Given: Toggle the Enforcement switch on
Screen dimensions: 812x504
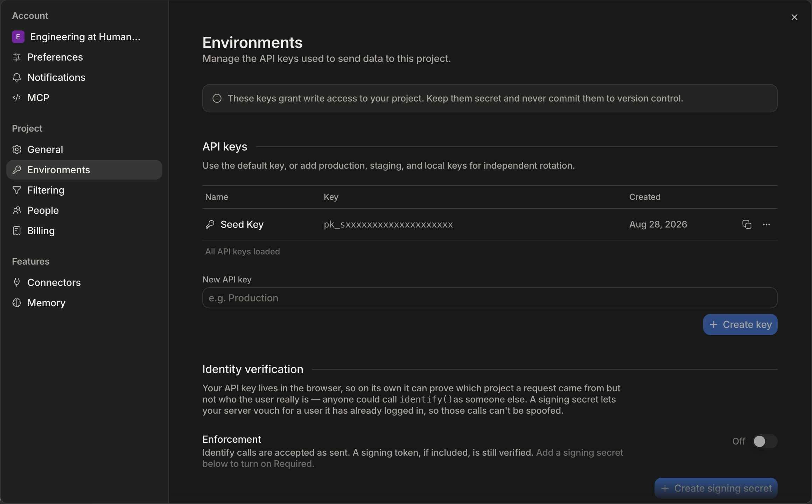Looking at the screenshot, I should (x=765, y=441).
